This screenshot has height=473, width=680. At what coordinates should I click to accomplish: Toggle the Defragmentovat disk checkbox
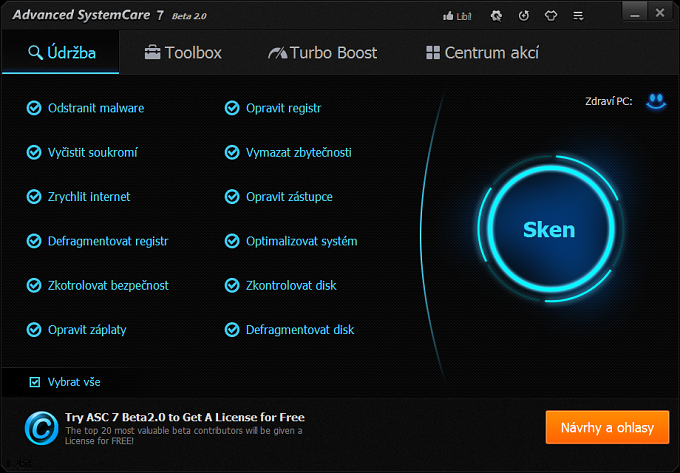(x=232, y=329)
